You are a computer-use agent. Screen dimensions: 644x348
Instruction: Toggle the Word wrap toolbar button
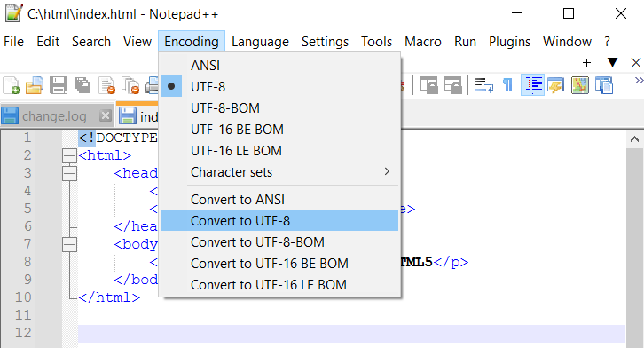tap(483, 85)
